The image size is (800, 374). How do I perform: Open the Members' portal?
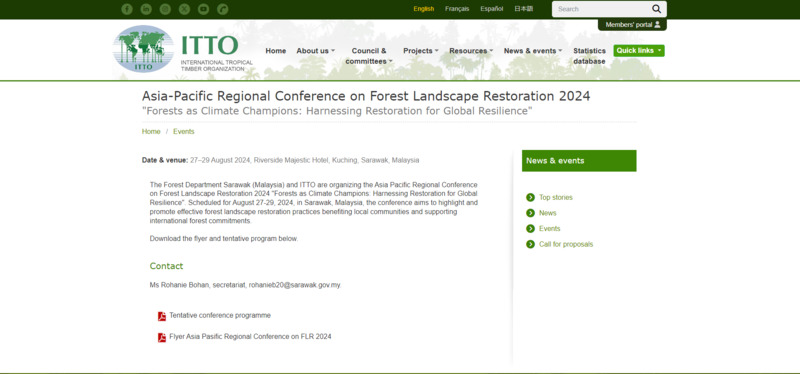(632, 24)
